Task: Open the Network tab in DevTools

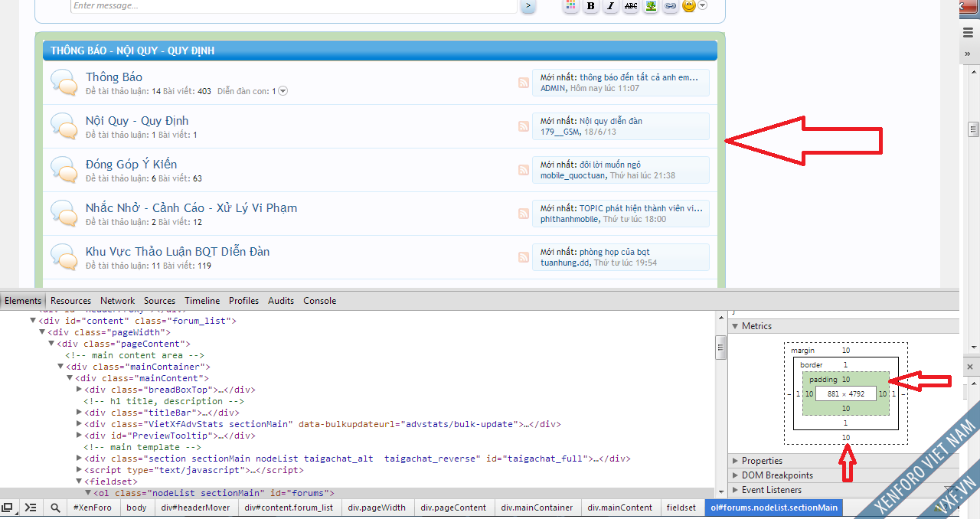Action: [117, 301]
